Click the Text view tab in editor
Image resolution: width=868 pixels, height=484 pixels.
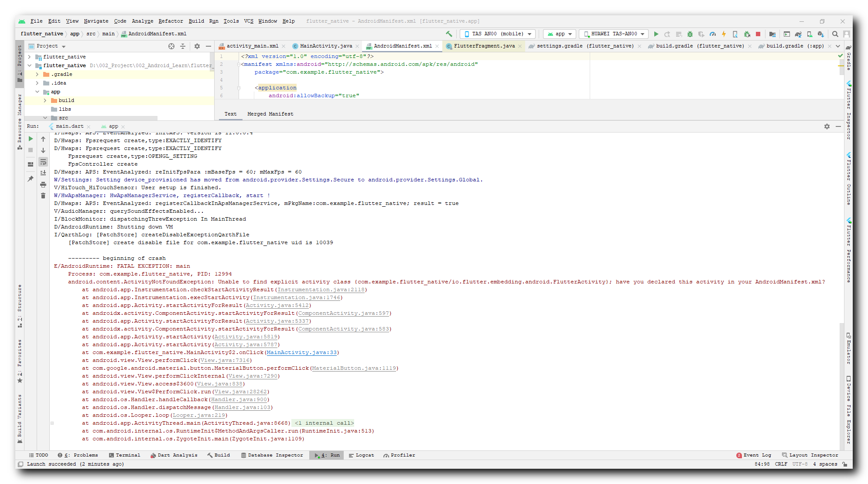click(230, 114)
